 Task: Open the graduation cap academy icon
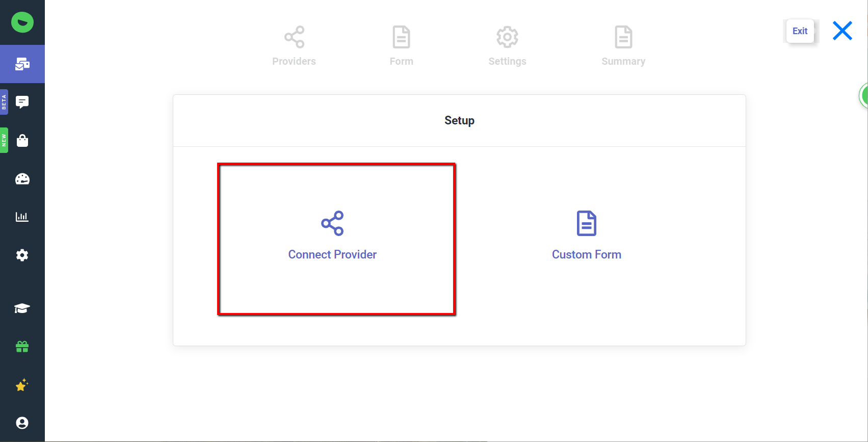[22, 308]
